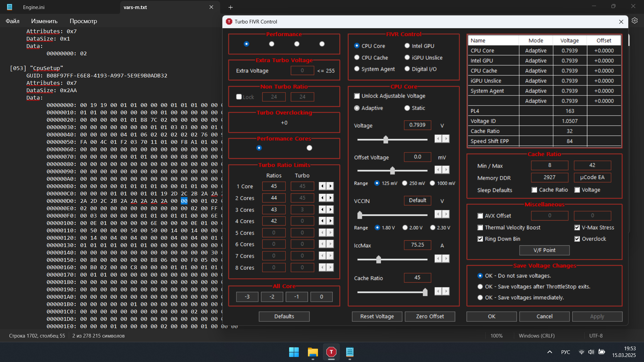Click IccMax value field 75.25
The image size is (644, 362).
pos(418,245)
